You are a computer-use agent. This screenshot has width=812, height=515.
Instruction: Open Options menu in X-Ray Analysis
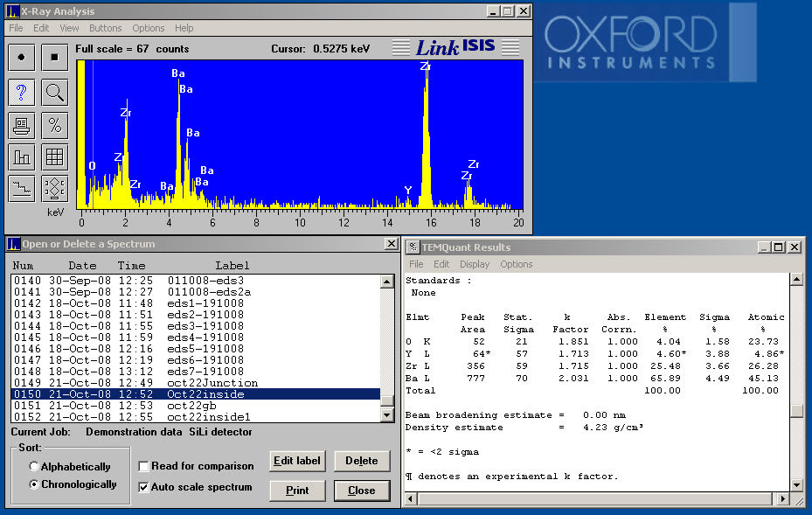[x=148, y=28]
